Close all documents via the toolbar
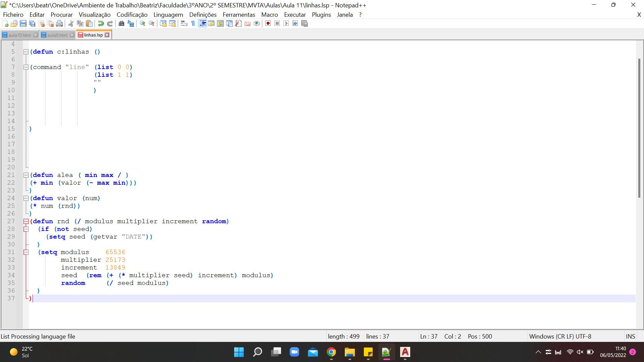The width and height of the screenshot is (644, 362). coord(50,23)
